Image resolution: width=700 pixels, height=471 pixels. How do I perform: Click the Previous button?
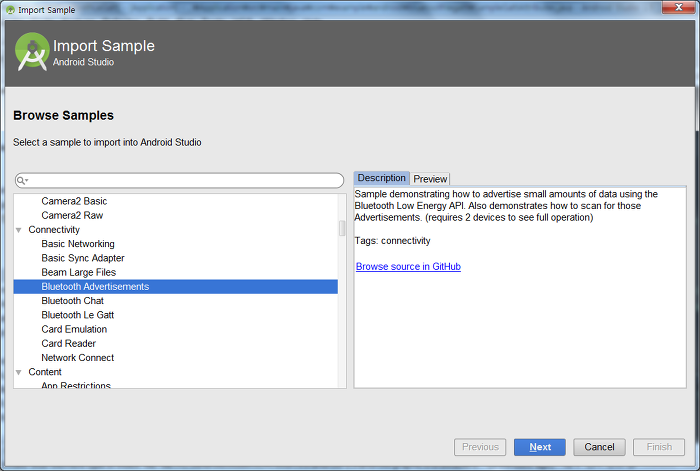(x=480, y=447)
